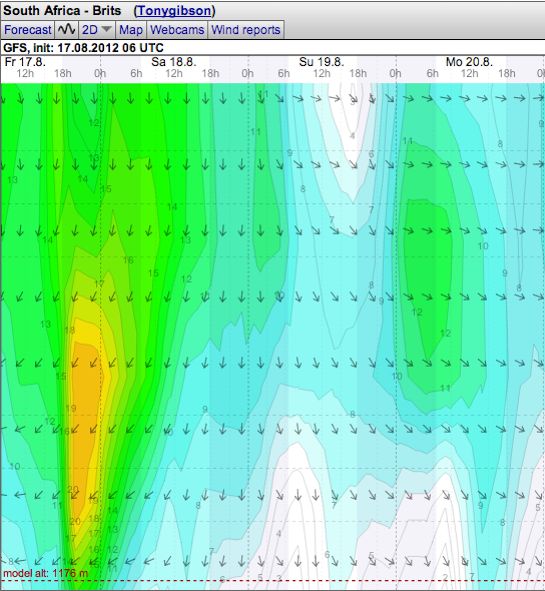
Task: Click the GFS init 17.08.2012 06 UTC text
Action: coord(83,48)
